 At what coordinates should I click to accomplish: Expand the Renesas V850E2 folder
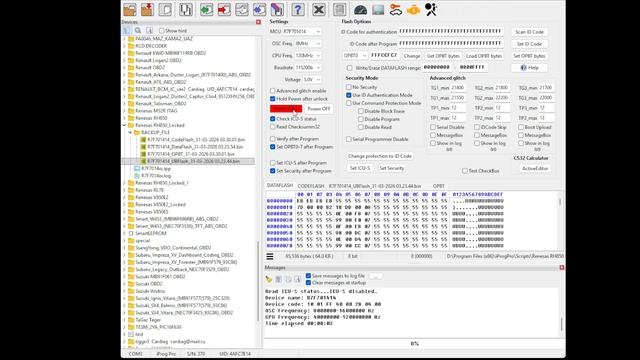pyautogui.click(x=124, y=198)
